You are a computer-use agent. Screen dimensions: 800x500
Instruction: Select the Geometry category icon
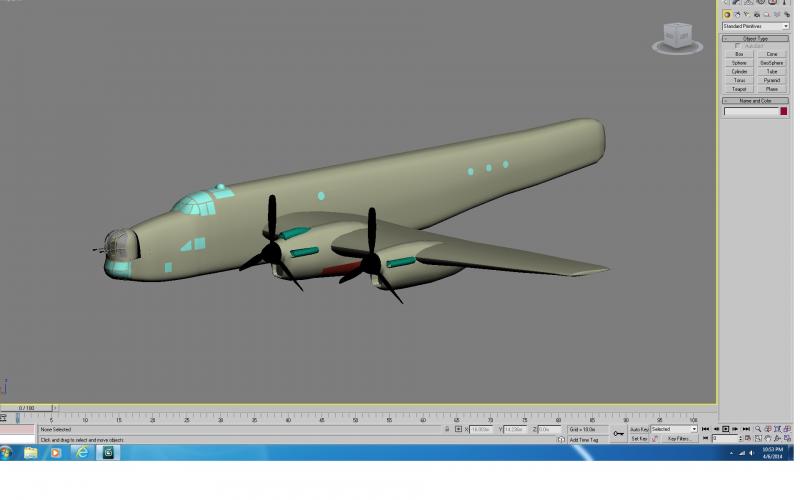(x=728, y=15)
